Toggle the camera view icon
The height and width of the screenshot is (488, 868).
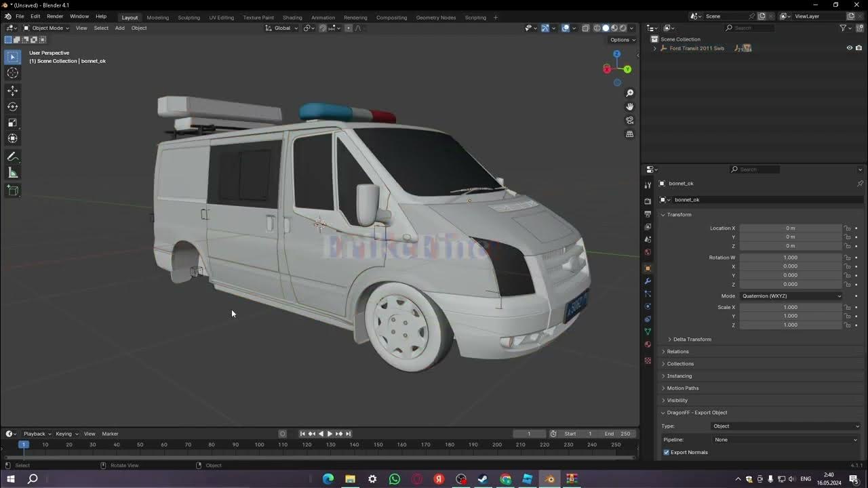[630, 120]
